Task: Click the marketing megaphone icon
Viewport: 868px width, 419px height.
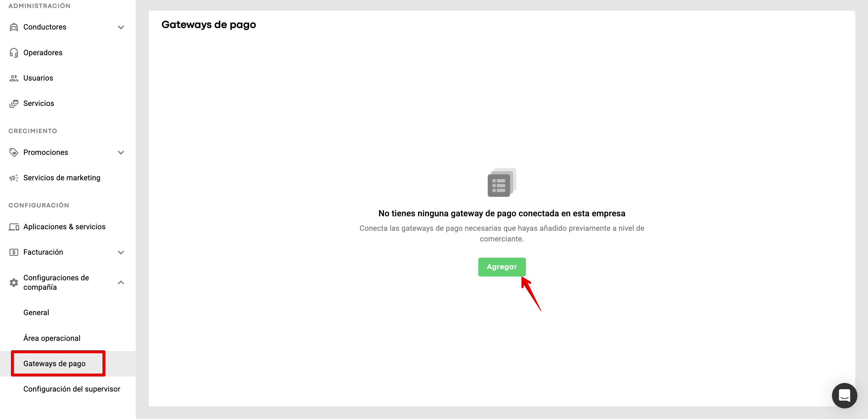Action: 14,178
